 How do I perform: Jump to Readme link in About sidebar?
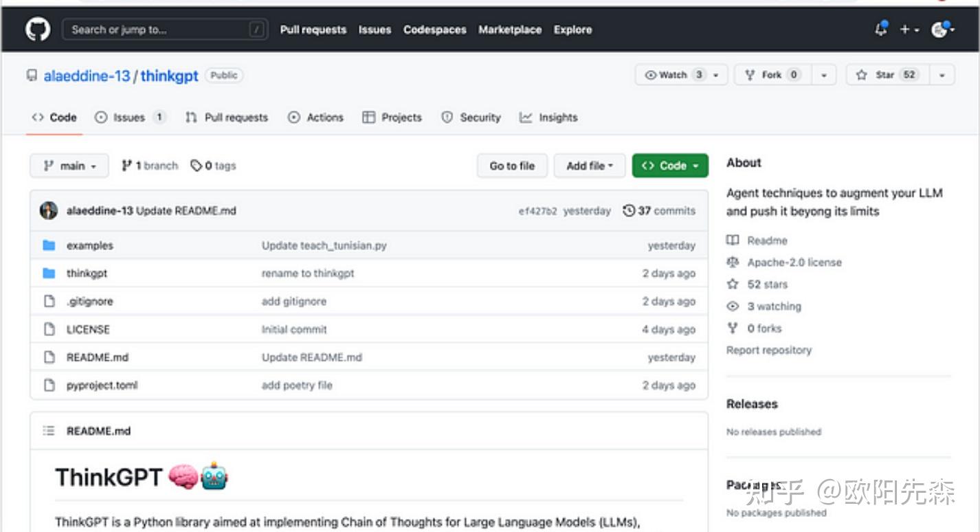(767, 241)
